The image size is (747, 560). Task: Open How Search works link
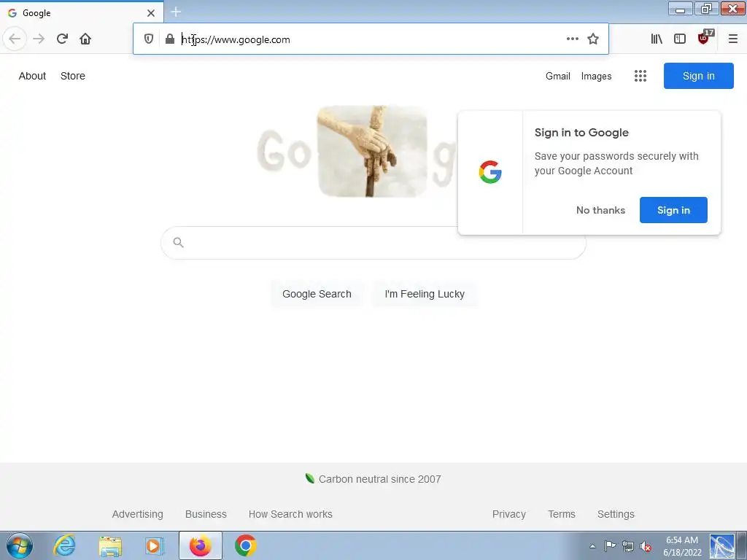coord(290,514)
